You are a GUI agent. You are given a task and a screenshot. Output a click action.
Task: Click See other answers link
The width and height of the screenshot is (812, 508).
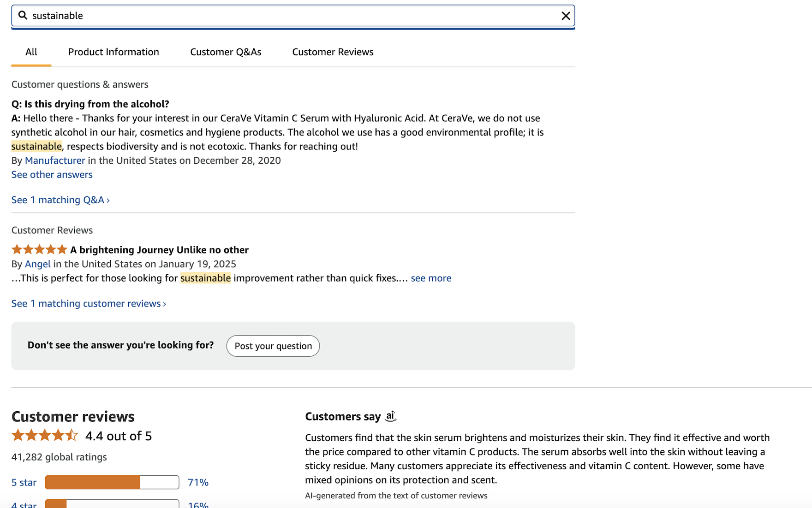pos(52,175)
